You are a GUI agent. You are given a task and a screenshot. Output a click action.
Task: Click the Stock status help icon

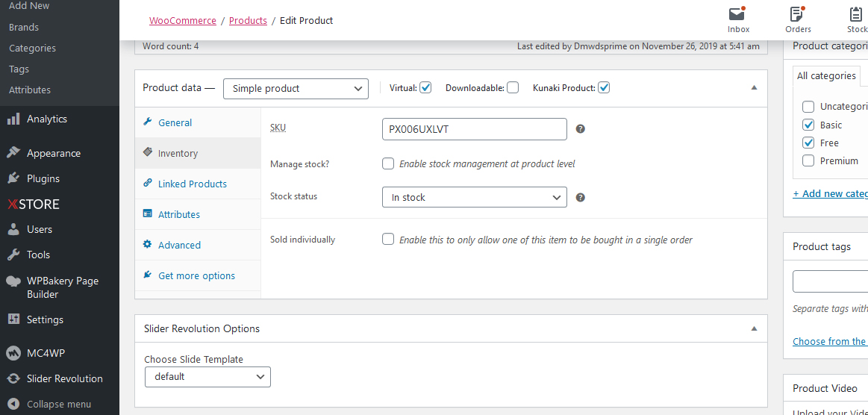[x=580, y=198]
